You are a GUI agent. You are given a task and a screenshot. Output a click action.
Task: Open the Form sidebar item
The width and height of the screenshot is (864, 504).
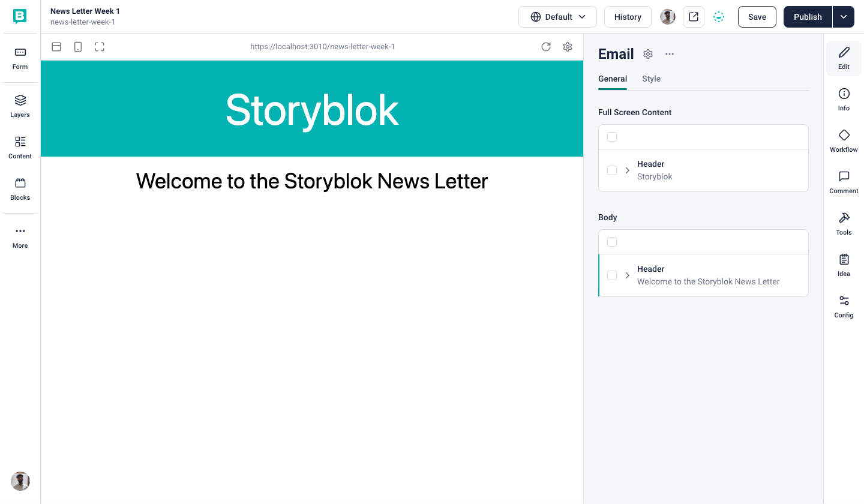click(x=20, y=58)
